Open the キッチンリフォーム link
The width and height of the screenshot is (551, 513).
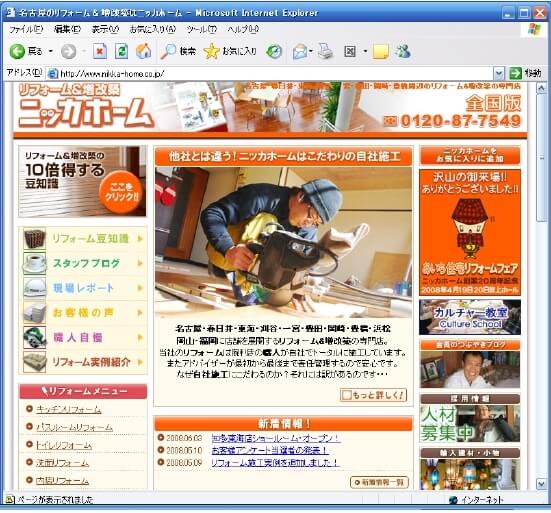point(69,409)
